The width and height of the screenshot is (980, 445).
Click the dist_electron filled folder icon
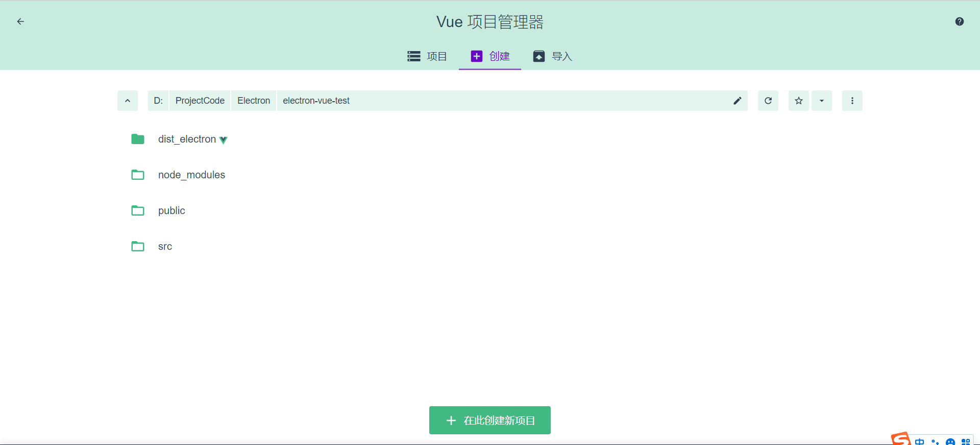(x=138, y=139)
